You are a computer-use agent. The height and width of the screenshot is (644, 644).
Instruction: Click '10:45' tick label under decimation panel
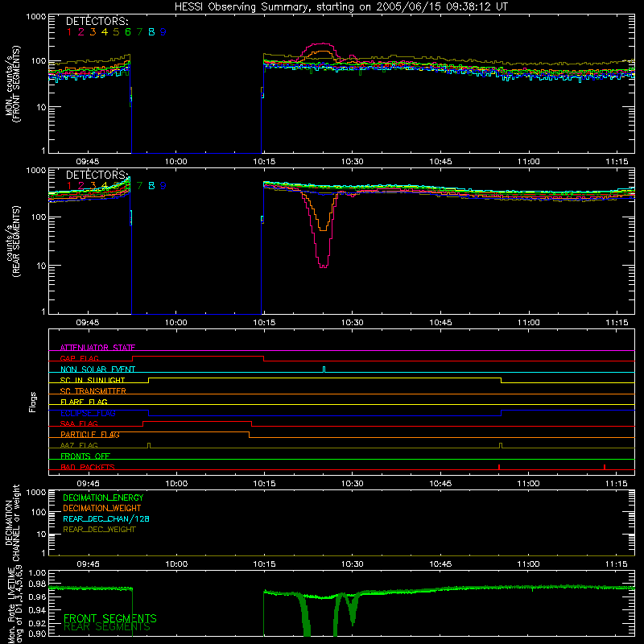(x=440, y=564)
